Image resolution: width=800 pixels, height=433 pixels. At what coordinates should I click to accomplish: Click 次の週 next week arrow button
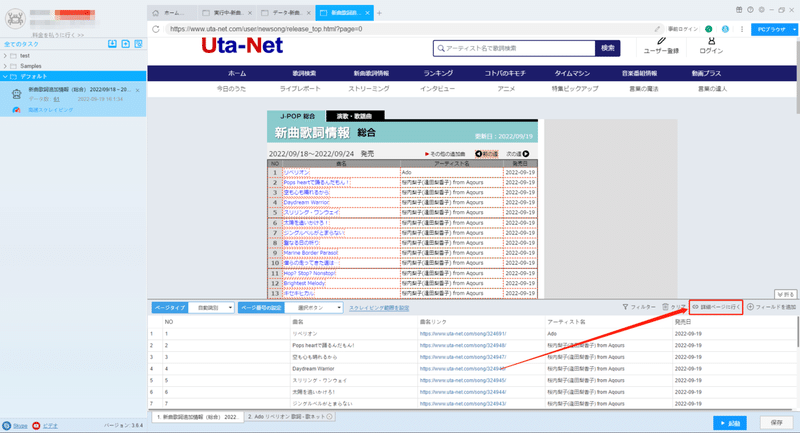(x=518, y=154)
